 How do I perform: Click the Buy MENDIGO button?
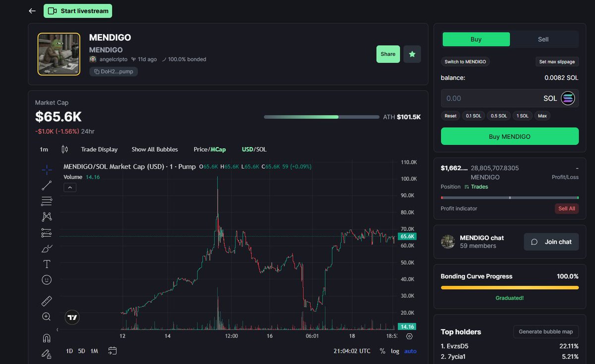click(510, 136)
